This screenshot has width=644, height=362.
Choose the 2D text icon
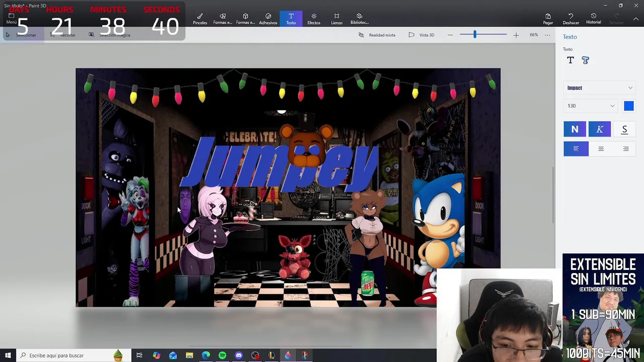pos(570,60)
